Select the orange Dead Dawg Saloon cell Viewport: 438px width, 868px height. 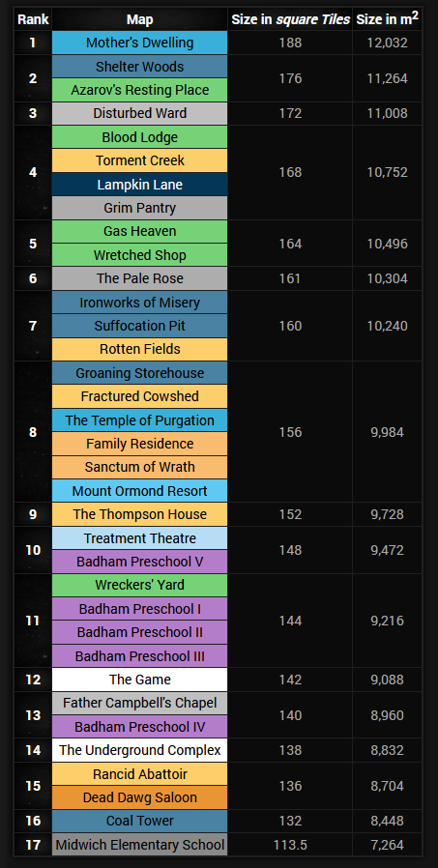coord(139,797)
